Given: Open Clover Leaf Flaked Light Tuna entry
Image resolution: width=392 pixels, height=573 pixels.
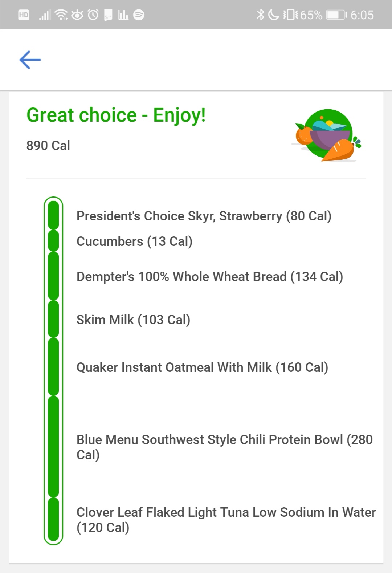Looking at the screenshot, I should [226, 520].
